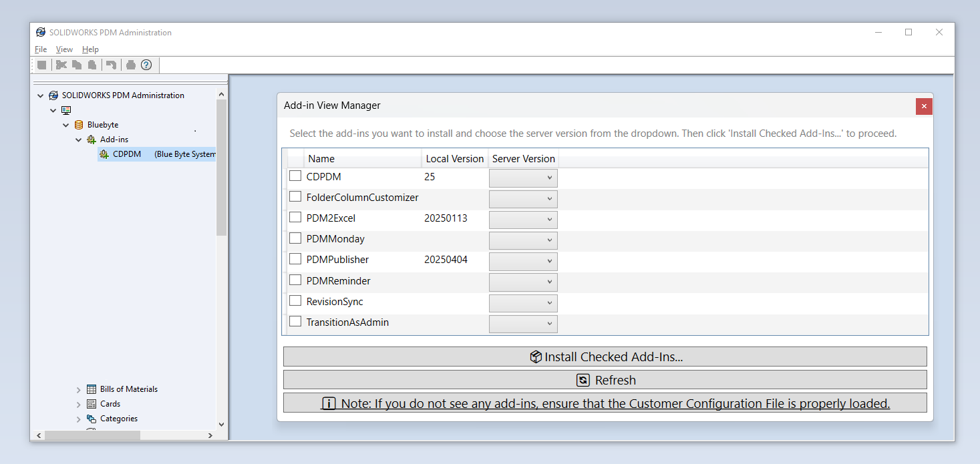Expand the Cards node chevron
Image resolution: width=980 pixels, height=464 pixels.
click(79, 405)
